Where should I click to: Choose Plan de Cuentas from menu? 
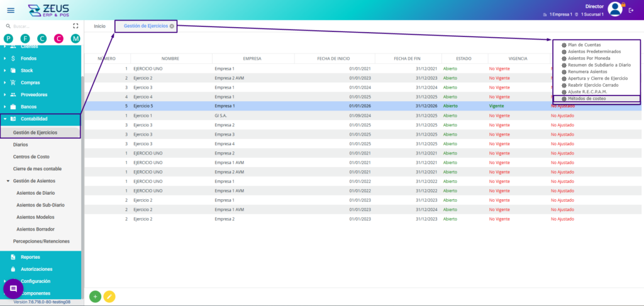point(584,45)
